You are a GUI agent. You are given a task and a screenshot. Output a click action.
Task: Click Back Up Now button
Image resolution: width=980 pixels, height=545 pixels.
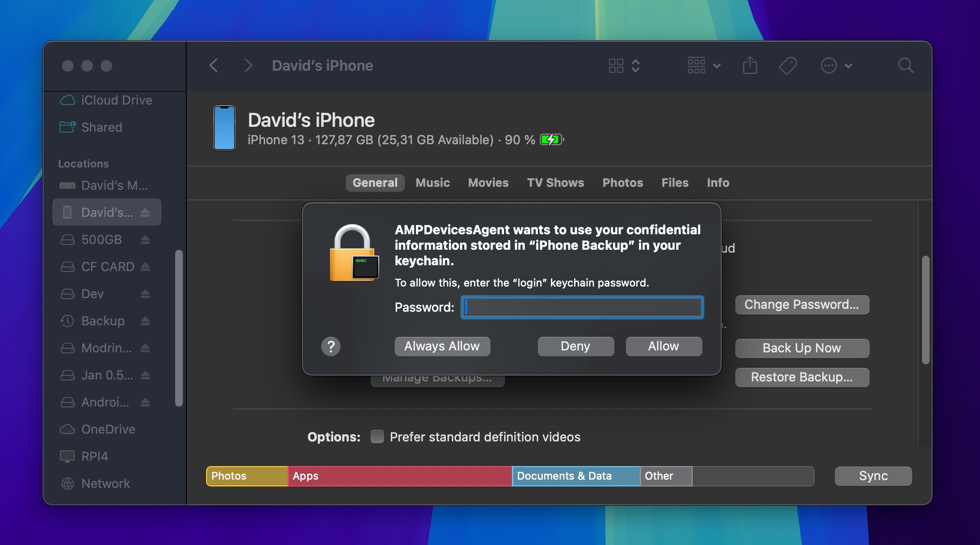802,348
